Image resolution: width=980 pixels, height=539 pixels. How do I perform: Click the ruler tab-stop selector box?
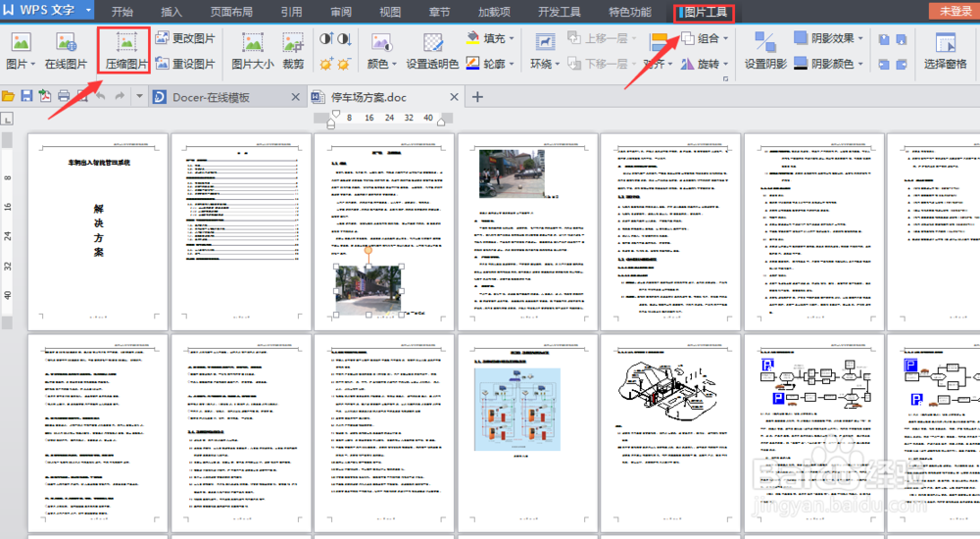pos(7,119)
